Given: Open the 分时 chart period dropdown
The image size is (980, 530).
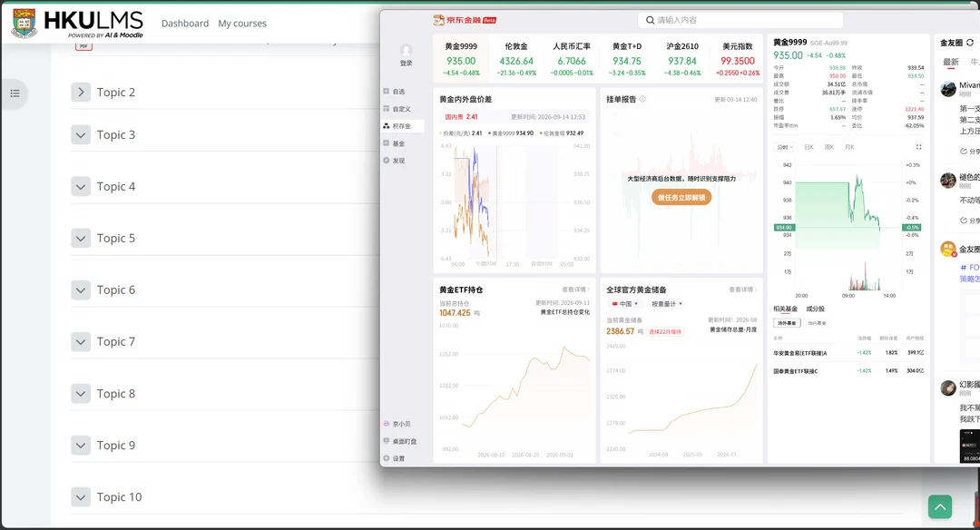Looking at the screenshot, I should [785, 147].
